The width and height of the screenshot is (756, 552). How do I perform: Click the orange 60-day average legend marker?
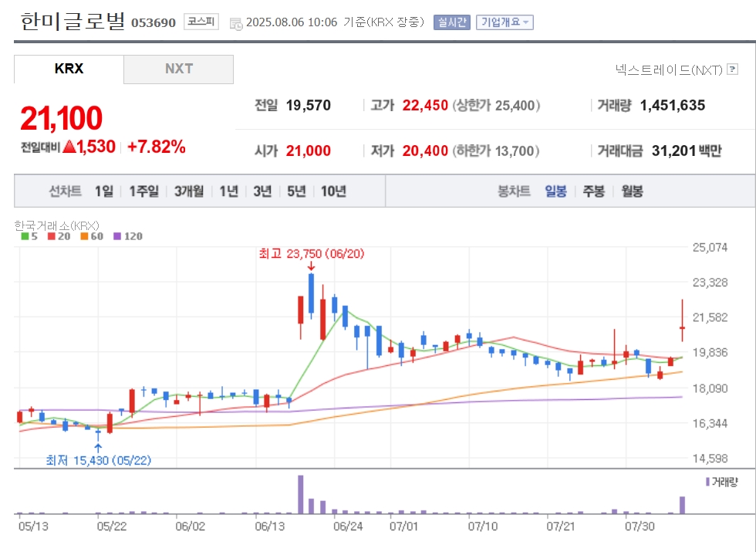pyautogui.click(x=84, y=236)
